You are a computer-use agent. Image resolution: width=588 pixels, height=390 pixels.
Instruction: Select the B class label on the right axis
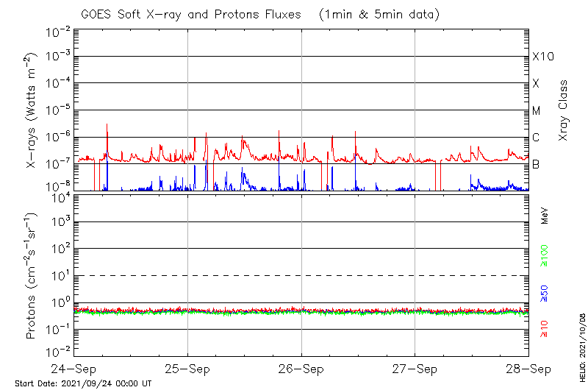[536, 164]
